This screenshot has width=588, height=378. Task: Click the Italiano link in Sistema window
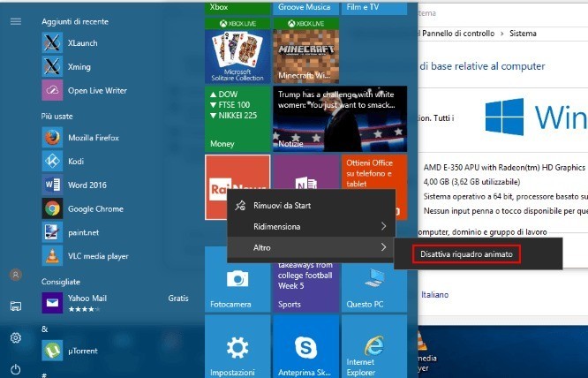434,295
